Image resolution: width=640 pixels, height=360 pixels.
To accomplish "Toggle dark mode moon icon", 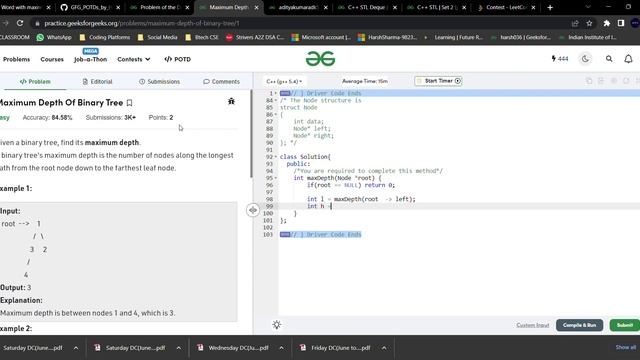I will tap(585, 59).
